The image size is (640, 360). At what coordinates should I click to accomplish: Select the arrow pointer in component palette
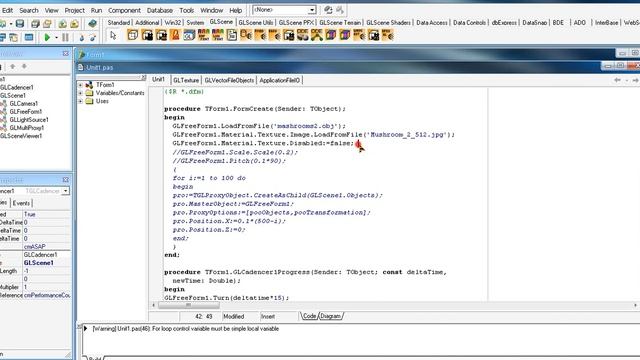tap(113, 36)
